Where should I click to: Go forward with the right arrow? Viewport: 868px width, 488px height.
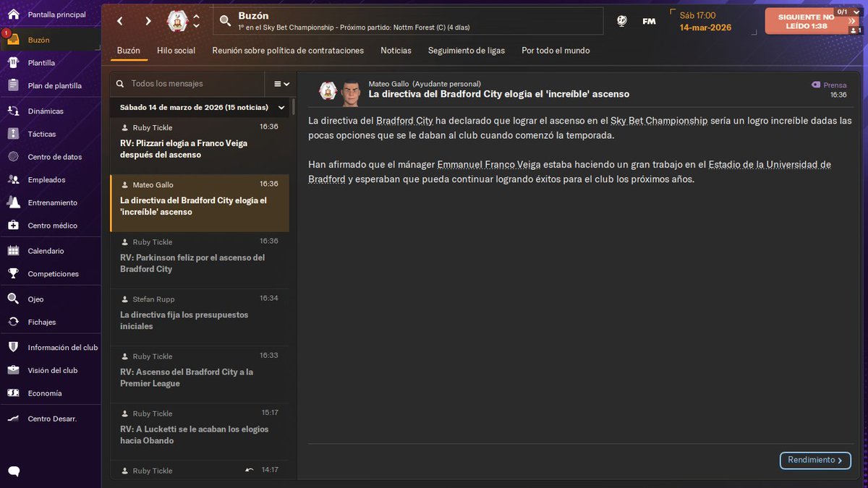click(148, 21)
